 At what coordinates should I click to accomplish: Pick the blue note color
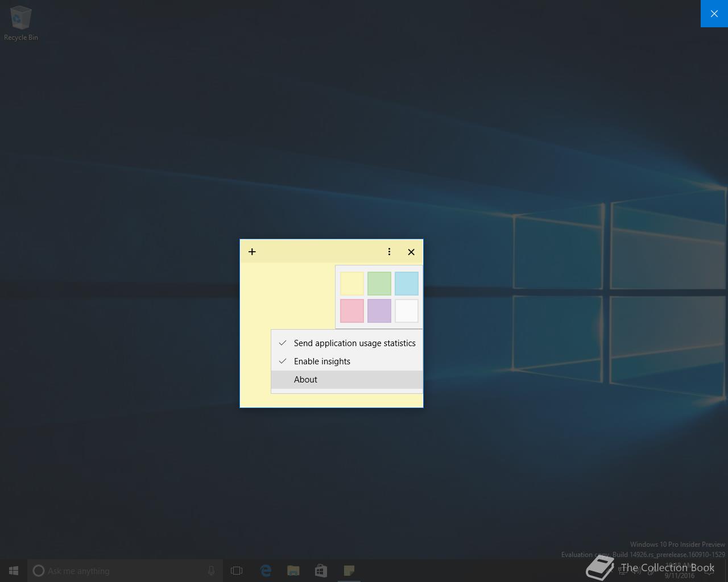(407, 284)
